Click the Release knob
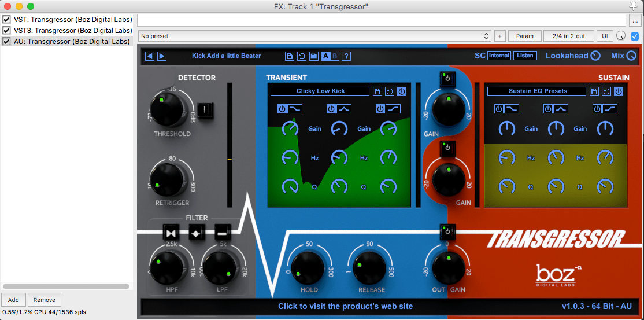This screenshot has width=644, height=320. click(x=369, y=268)
